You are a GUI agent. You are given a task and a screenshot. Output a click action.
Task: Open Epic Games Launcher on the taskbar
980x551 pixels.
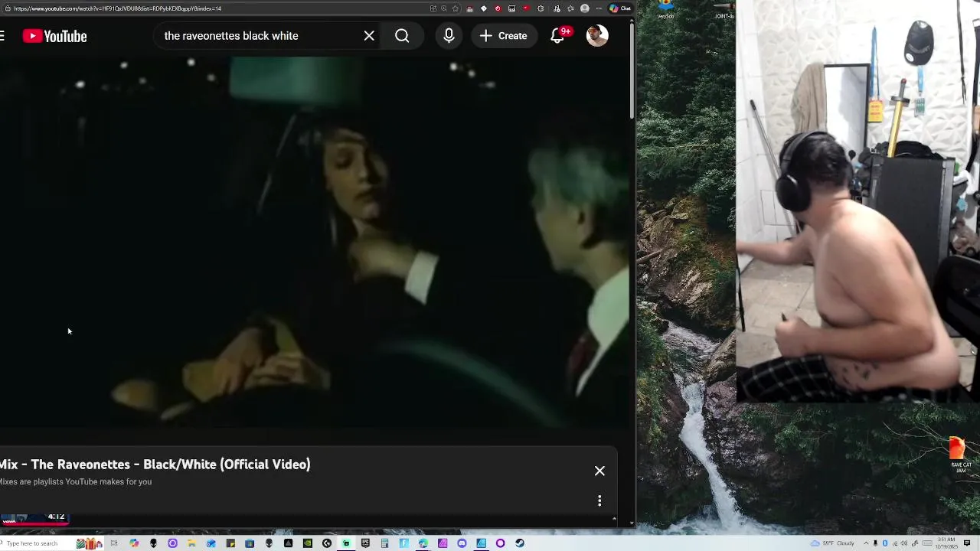pyautogui.click(x=365, y=543)
